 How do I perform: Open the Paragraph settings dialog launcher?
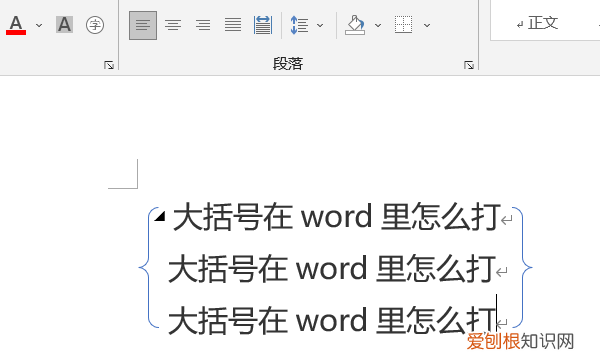469,65
